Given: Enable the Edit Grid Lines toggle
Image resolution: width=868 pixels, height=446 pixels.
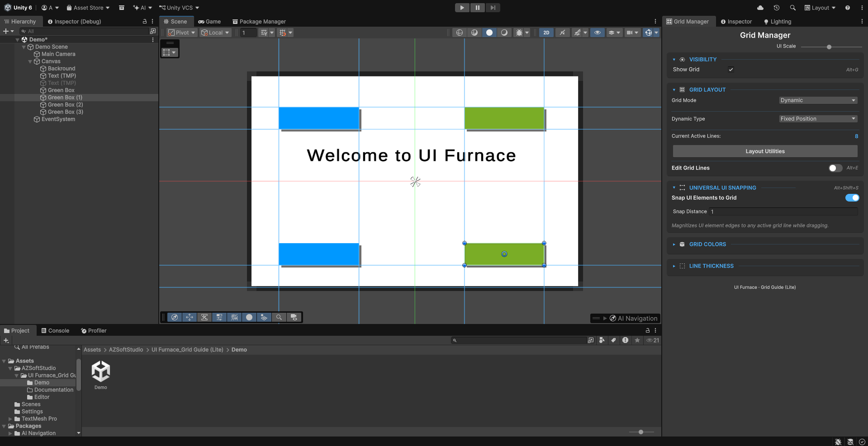Looking at the screenshot, I should [x=835, y=168].
